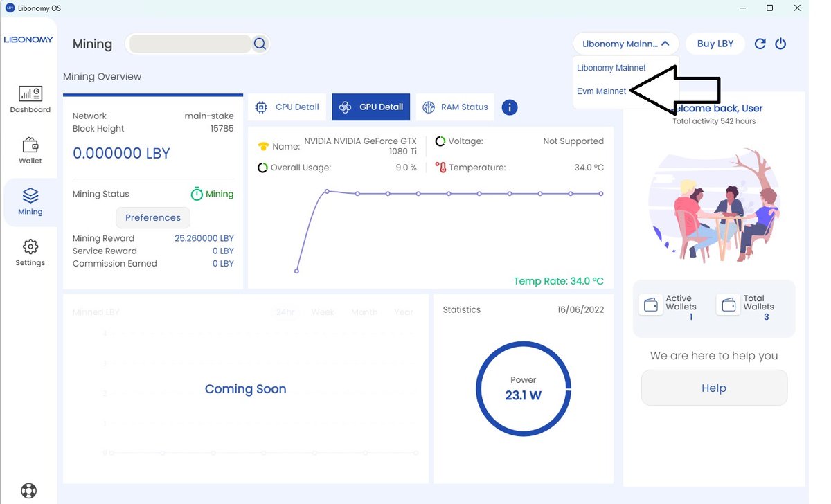Select Evm Mainnet from dropdown list
The image size is (831, 504).
[602, 91]
